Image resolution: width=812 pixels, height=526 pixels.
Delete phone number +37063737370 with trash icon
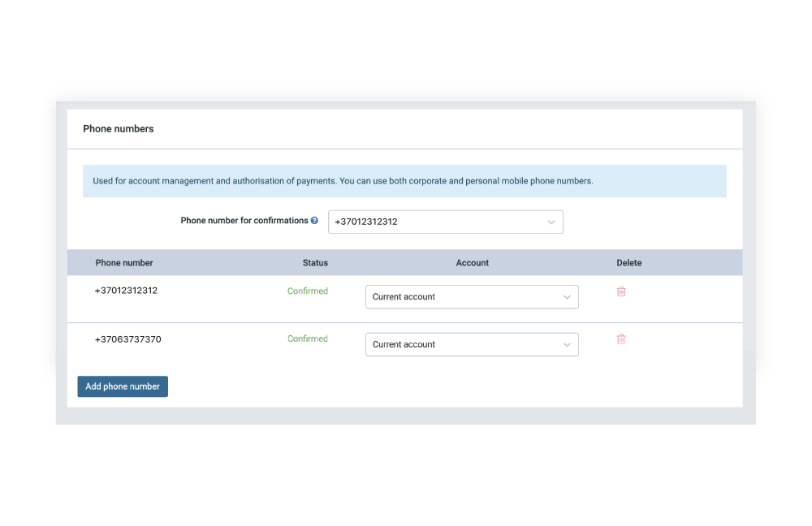coord(621,339)
